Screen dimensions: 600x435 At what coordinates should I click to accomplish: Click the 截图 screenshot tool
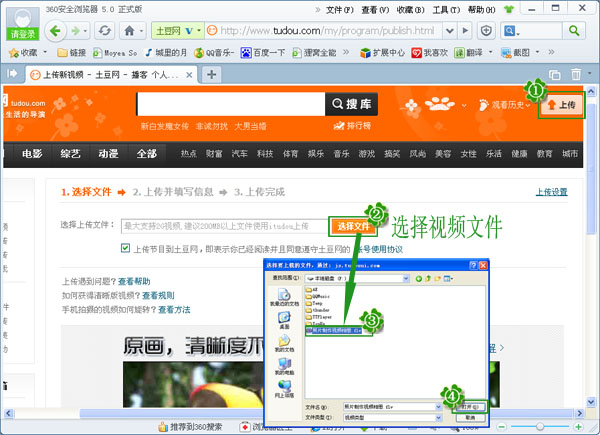coord(515,52)
